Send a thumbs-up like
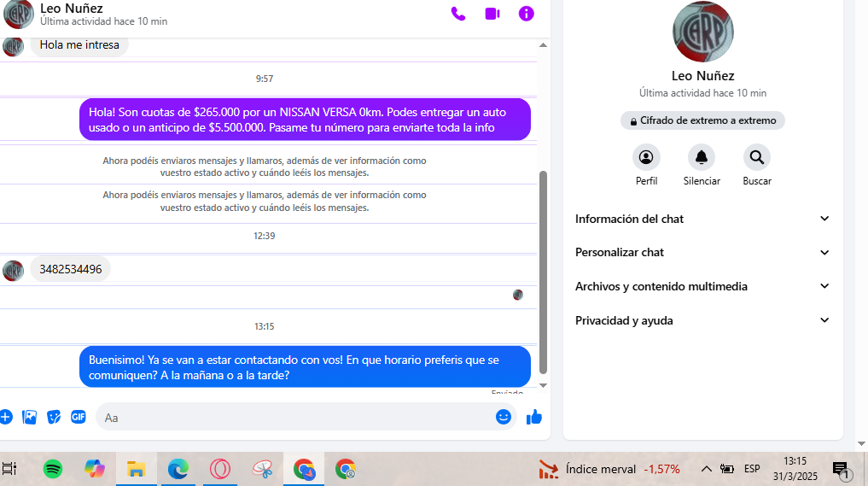 [x=534, y=417]
